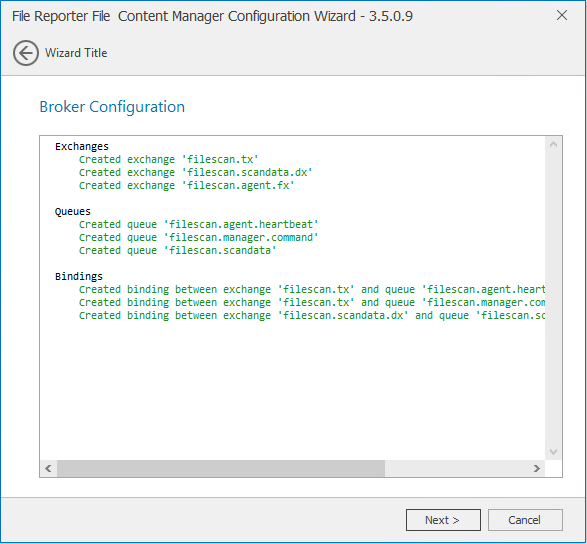Click the Queues heading in the log
Viewport: 587px width, 544px height.
[73, 212]
